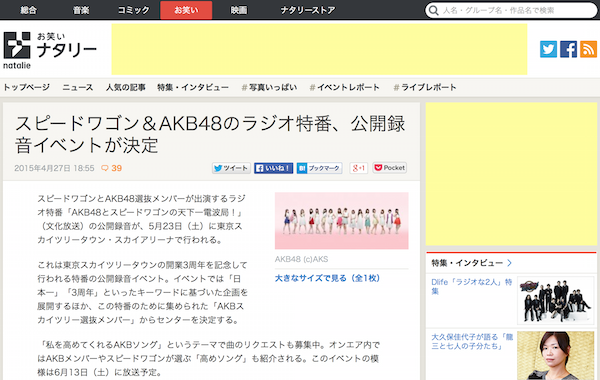
Task: Open the 大久保佳代子 portrait thumbnail
Action: tap(556, 356)
